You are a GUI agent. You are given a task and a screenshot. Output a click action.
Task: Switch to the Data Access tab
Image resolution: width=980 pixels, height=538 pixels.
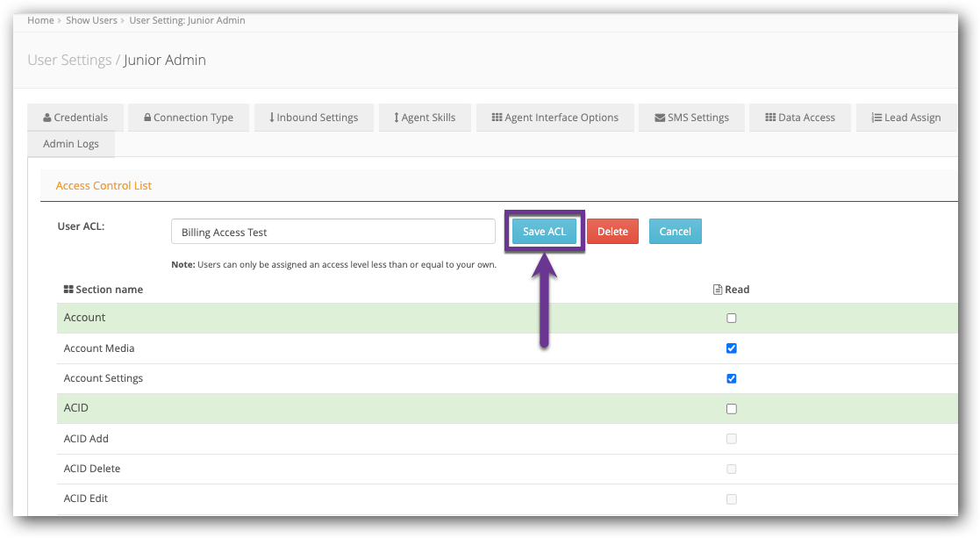799,118
